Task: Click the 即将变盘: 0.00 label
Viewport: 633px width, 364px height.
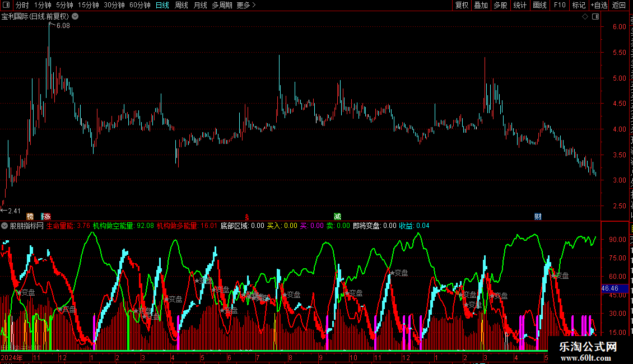Action: [375, 226]
